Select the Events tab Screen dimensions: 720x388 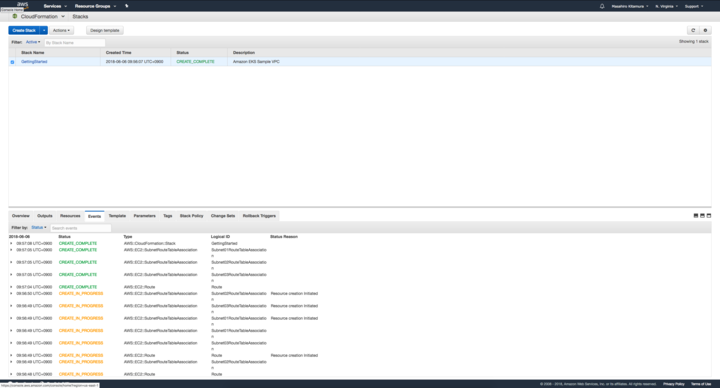click(95, 216)
